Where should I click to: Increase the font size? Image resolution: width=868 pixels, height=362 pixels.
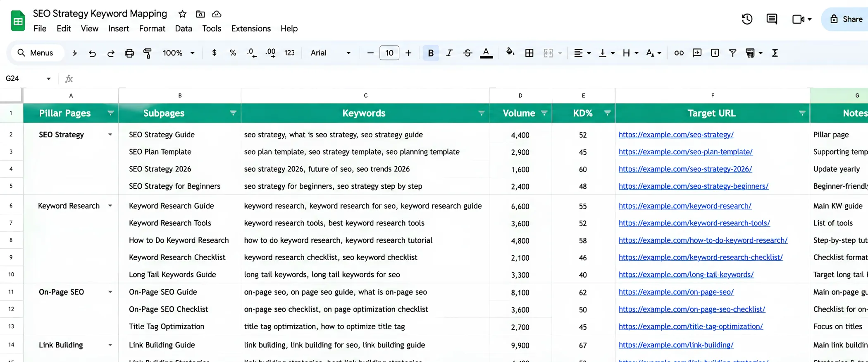[408, 53]
